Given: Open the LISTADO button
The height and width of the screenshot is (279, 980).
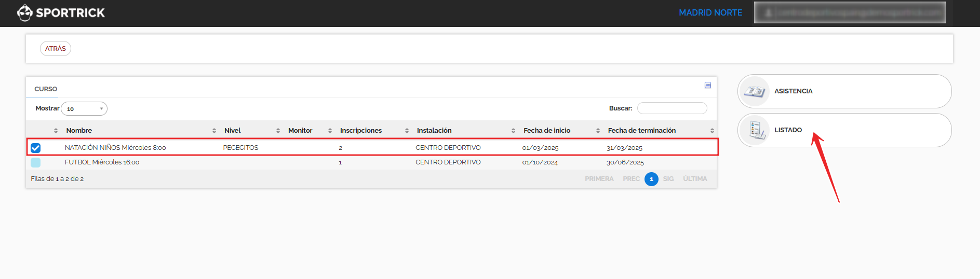Looking at the screenshot, I should pyautogui.click(x=844, y=130).
